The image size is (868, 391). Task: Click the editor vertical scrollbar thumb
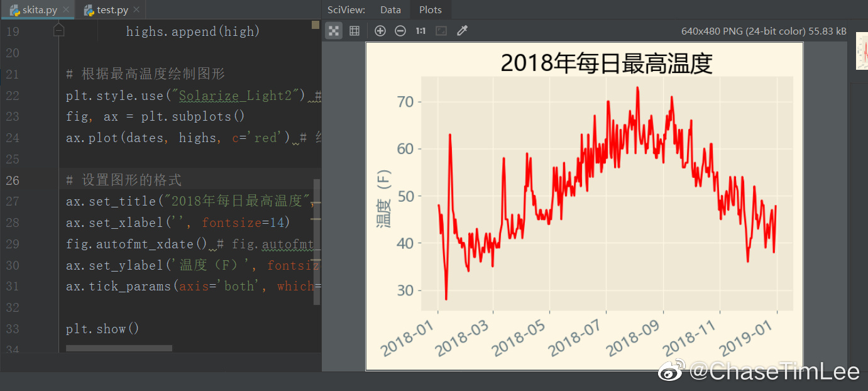[x=317, y=242]
